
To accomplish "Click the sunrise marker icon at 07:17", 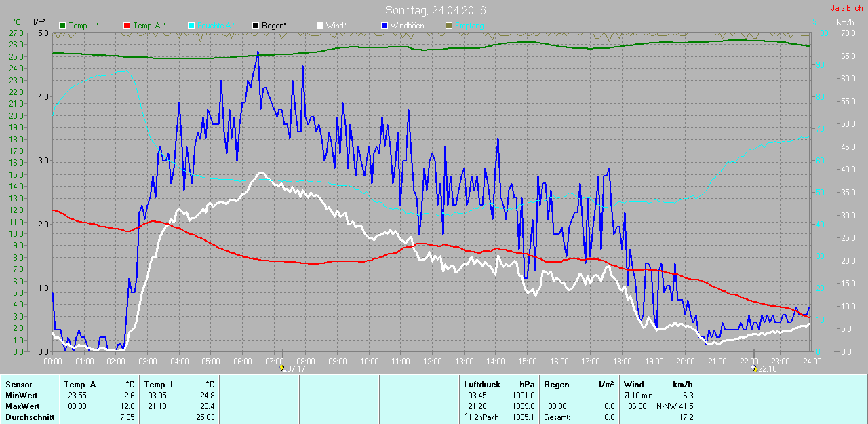I will 282,369.
